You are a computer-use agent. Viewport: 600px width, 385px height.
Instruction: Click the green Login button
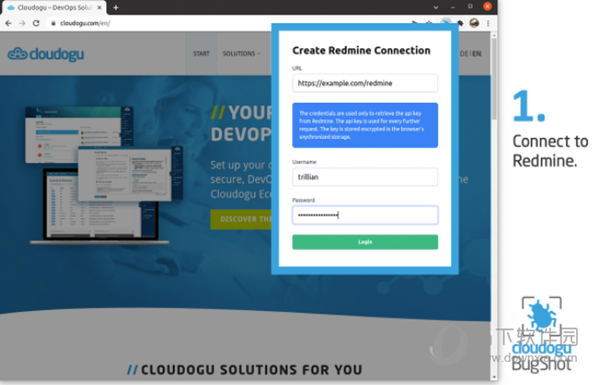pos(365,242)
